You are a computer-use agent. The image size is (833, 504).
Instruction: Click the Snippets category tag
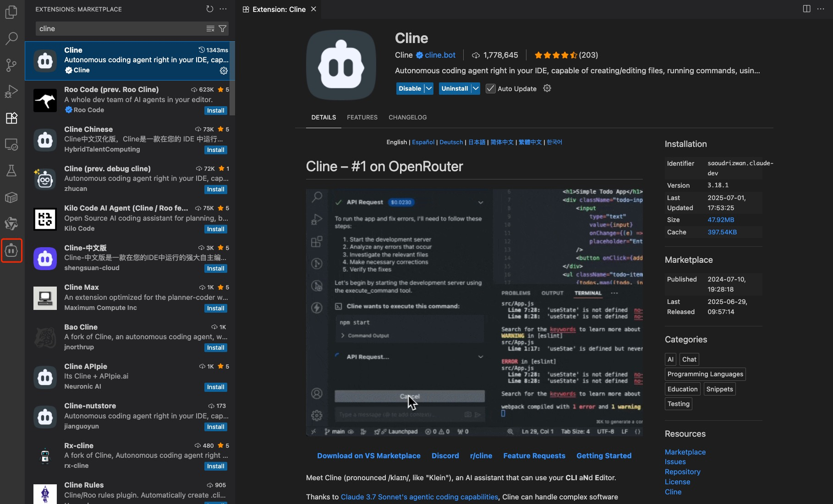(719, 389)
